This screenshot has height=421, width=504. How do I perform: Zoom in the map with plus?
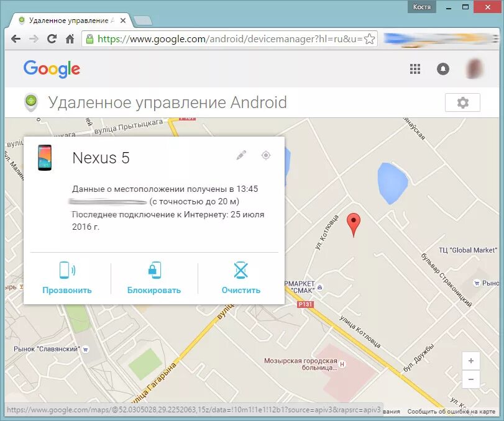pyautogui.click(x=471, y=361)
